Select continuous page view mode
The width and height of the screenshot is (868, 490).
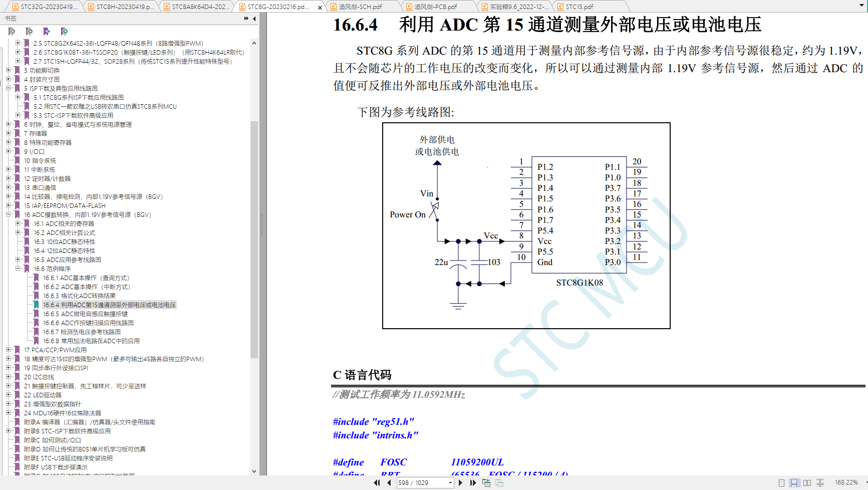[794, 483]
